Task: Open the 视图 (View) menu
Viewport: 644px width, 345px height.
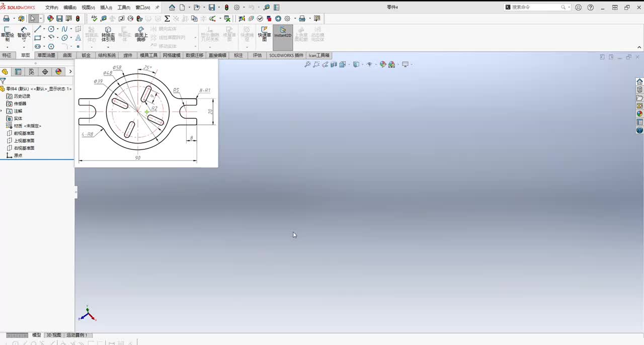Action: [88, 8]
